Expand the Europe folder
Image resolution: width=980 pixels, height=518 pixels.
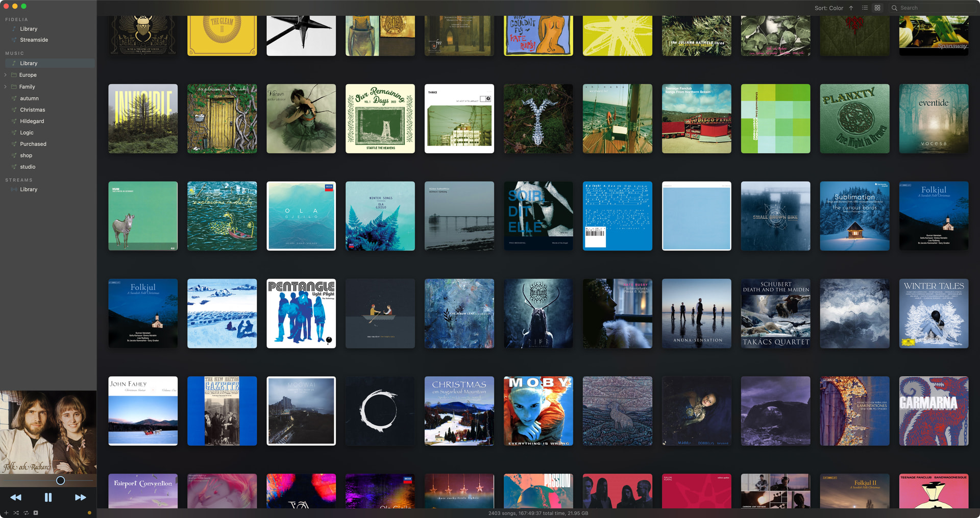(x=5, y=75)
